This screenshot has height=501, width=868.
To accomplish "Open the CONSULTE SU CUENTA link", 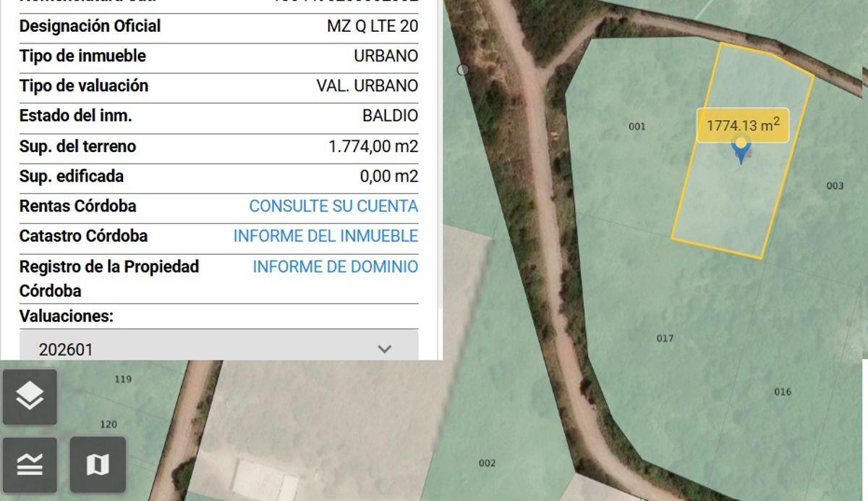I will tap(333, 206).
